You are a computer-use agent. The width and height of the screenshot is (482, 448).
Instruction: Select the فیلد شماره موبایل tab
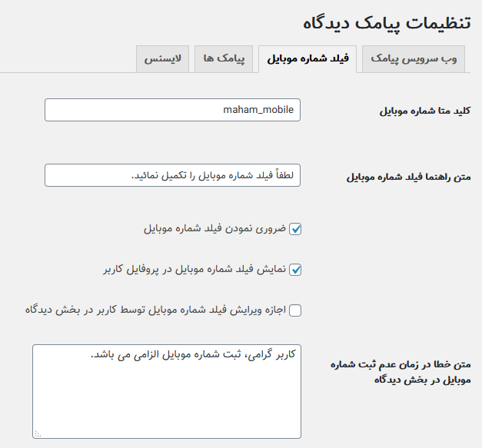coord(307,59)
